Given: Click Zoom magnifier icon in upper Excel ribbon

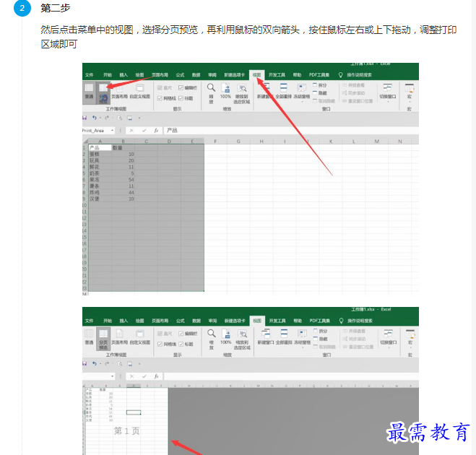Looking at the screenshot, I should tap(211, 87).
